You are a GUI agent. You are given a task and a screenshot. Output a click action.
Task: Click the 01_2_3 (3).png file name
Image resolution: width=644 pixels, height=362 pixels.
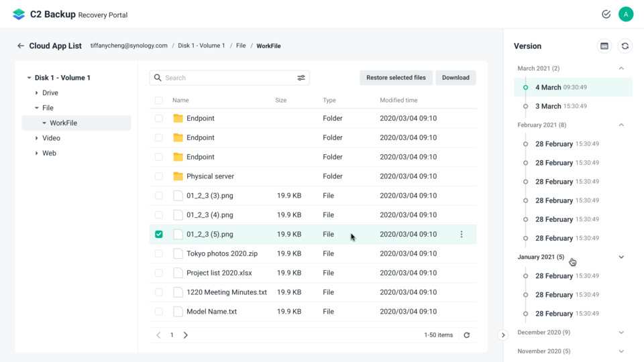click(210, 196)
